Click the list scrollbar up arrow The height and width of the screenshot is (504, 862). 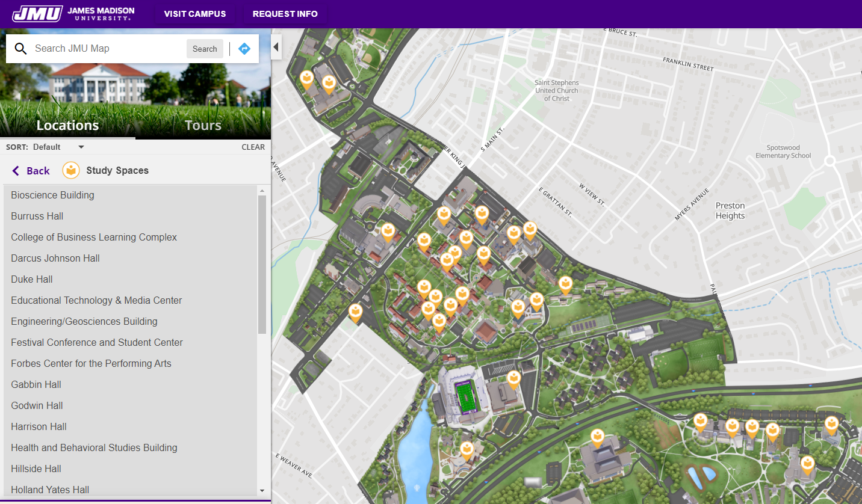click(262, 191)
